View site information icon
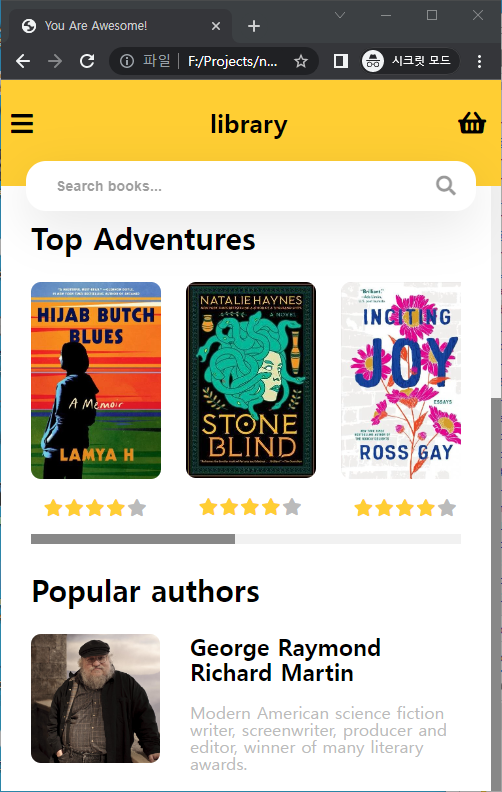 [x=127, y=61]
